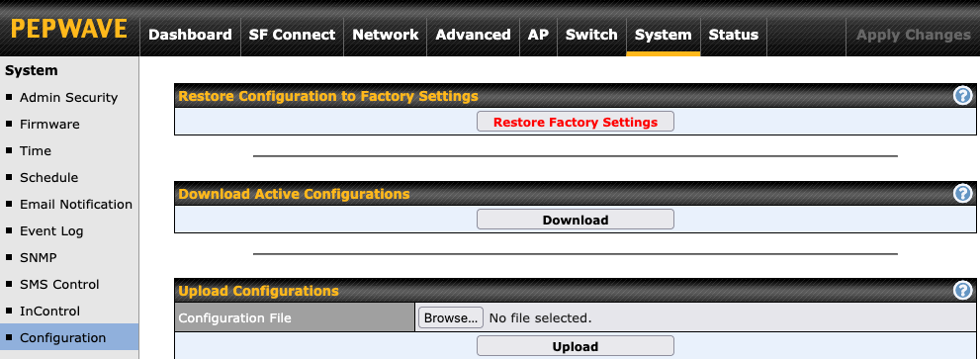Screen dimensions: 980x359
Task: Upload the selected configuration file
Action: click(x=575, y=346)
